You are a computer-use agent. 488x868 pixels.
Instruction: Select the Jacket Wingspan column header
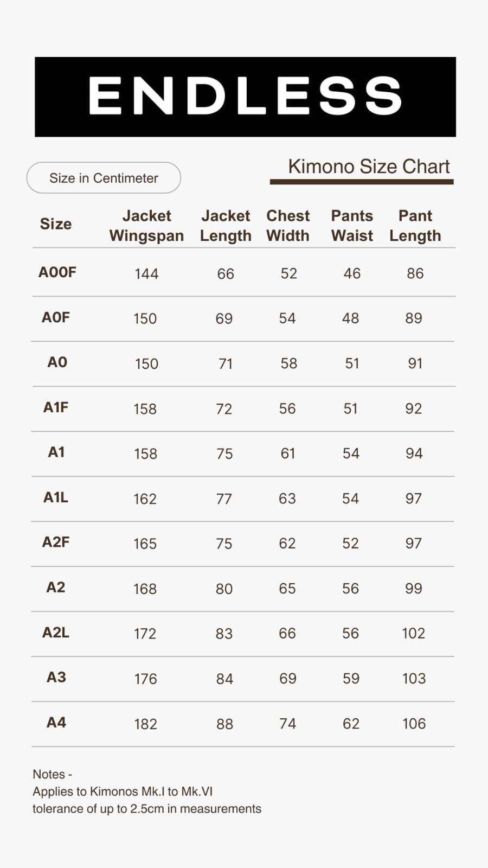click(x=146, y=226)
